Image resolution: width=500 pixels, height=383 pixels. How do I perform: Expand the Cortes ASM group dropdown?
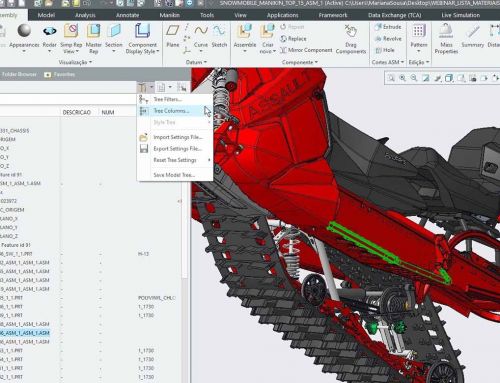pyautogui.click(x=388, y=62)
